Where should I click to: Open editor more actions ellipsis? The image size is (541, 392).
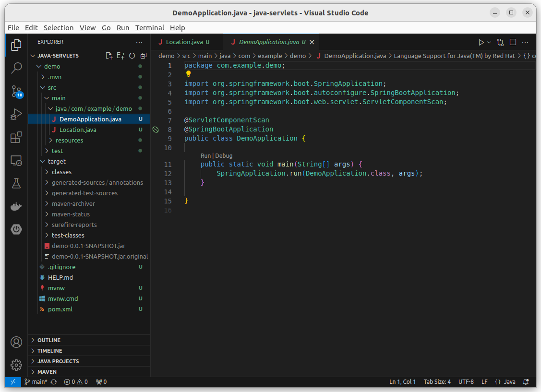(x=525, y=42)
